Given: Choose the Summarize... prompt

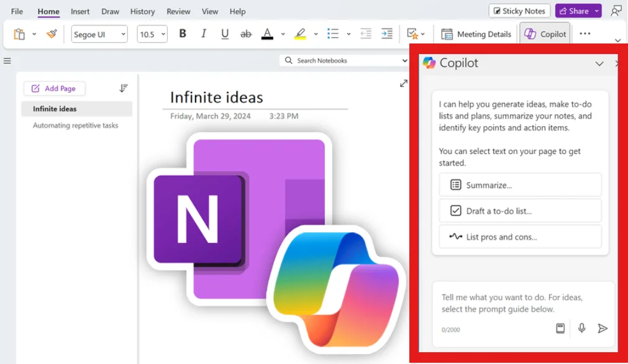Looking at the screenshot, I should click(520, 185).
